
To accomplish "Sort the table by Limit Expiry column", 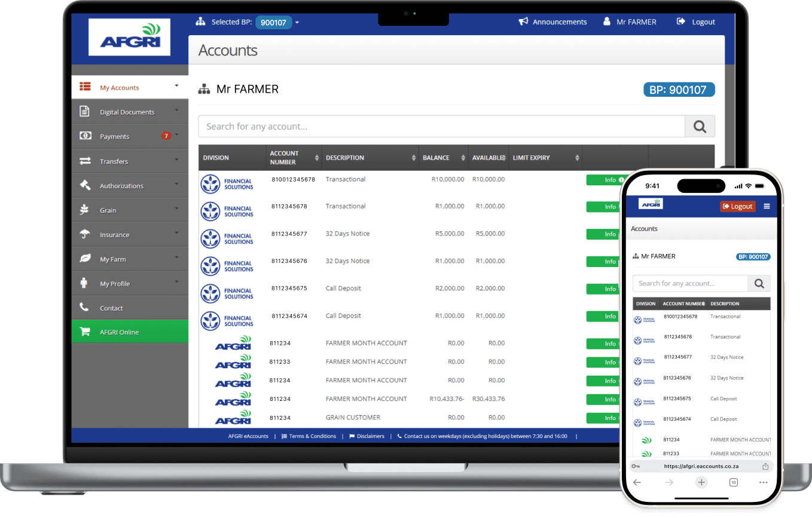I will [545, 158].
